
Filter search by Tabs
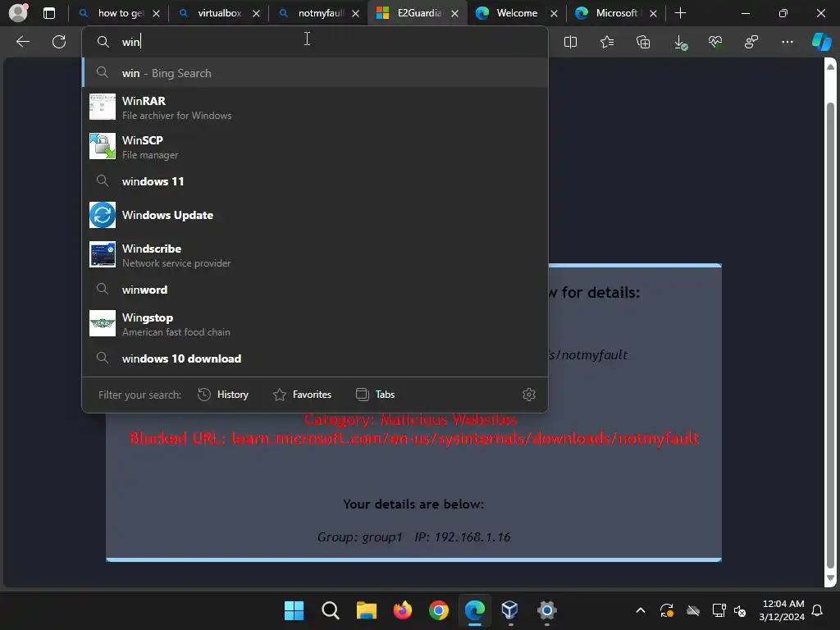tap(375, 395)
